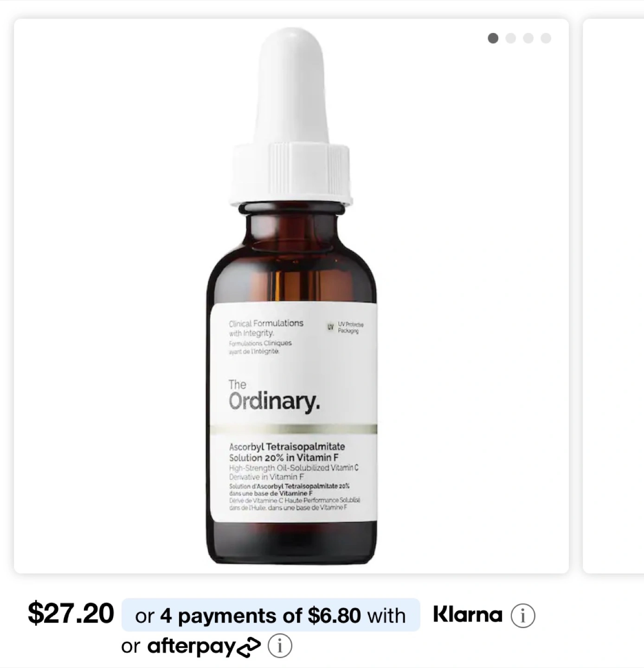Click The Ordinary brand name on label
The width and height of the screenshot is (644, 668).
[274, 396]
